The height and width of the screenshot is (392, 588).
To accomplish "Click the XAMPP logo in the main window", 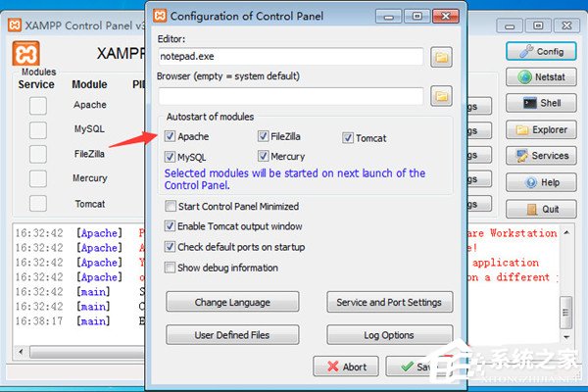I will coord(25,53).
